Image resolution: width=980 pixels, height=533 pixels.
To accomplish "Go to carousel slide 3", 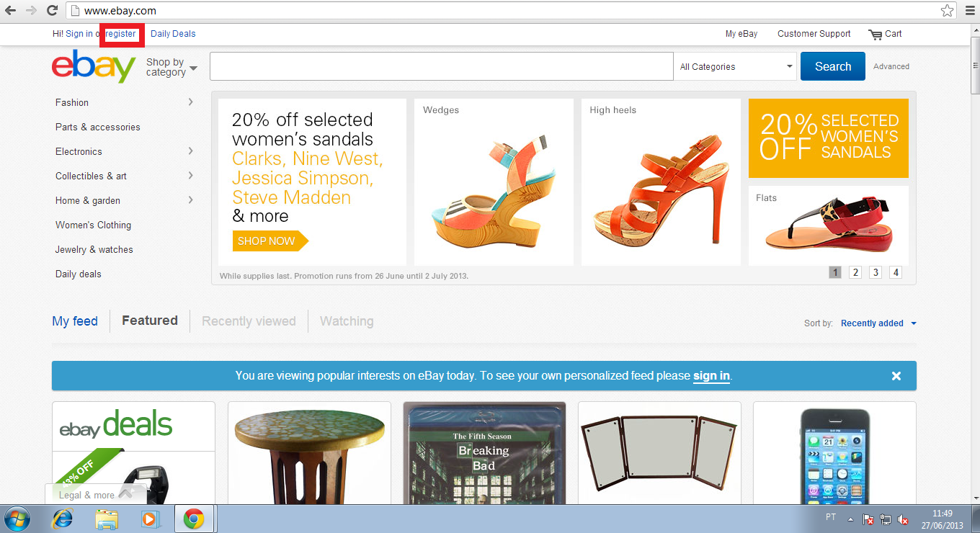I will (876, 272).
